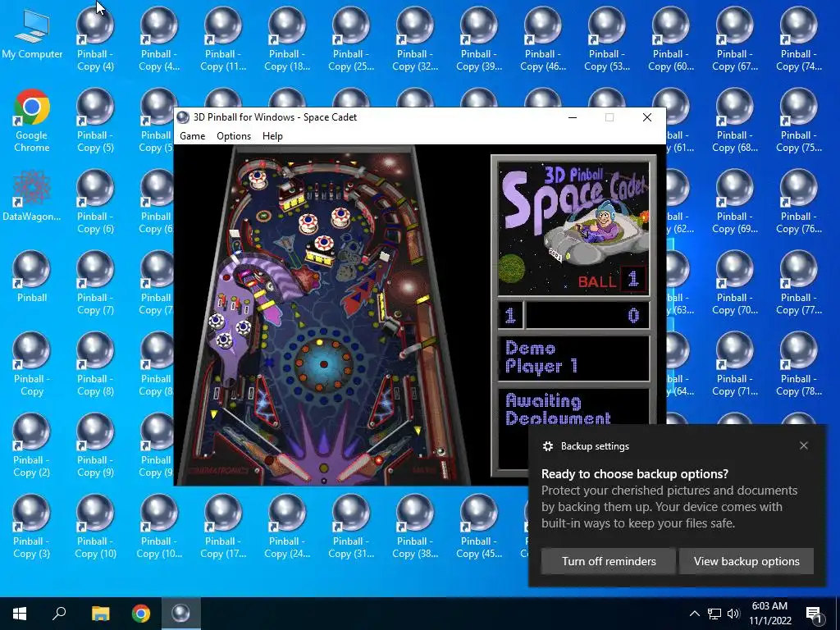
Task: Select Pinball - Copy (9) shortcut
Action: (x=95, y=445)
